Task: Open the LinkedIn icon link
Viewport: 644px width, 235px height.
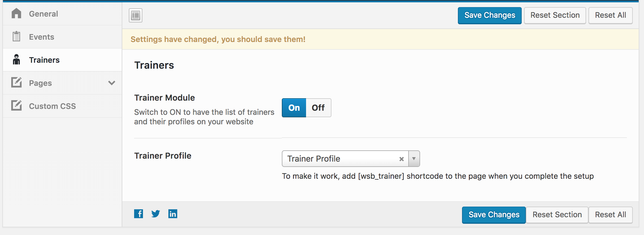Action: pyautogui.click(x=173, y=214)
